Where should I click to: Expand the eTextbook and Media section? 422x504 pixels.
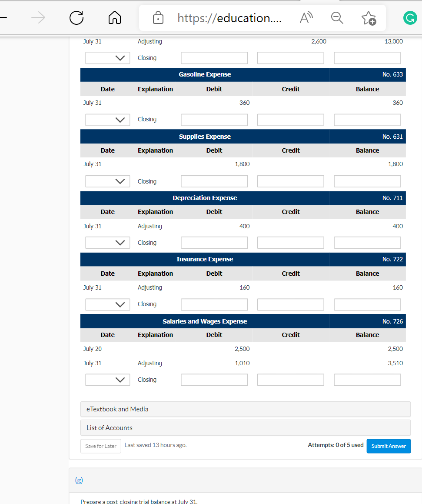click(245, 409)
